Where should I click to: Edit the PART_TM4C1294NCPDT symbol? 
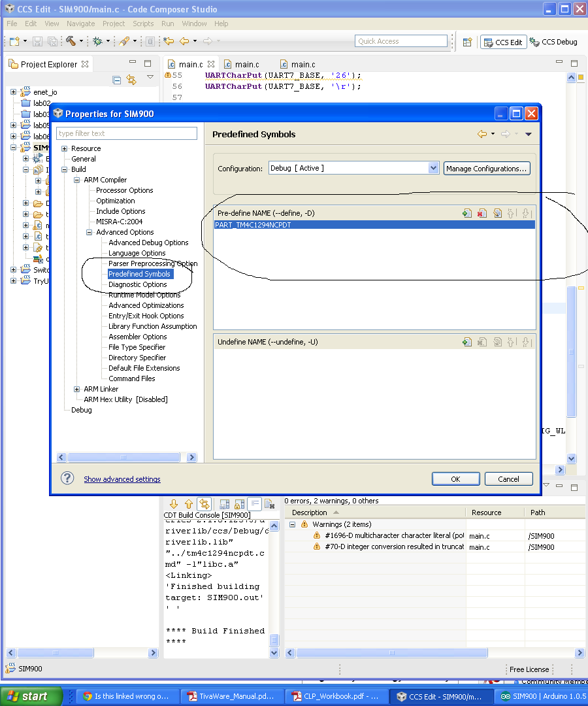pyautogui.click(x=497, y=212)
